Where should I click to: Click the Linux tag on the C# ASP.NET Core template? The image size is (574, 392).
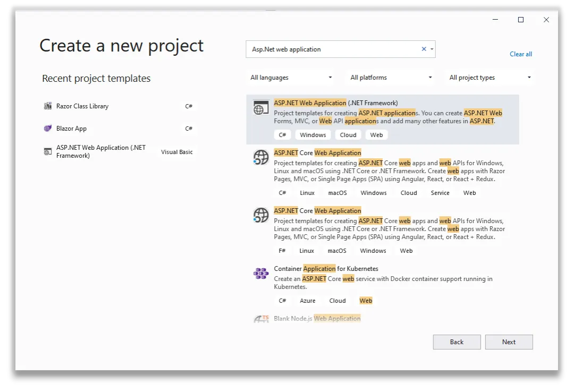coord(307,193)
